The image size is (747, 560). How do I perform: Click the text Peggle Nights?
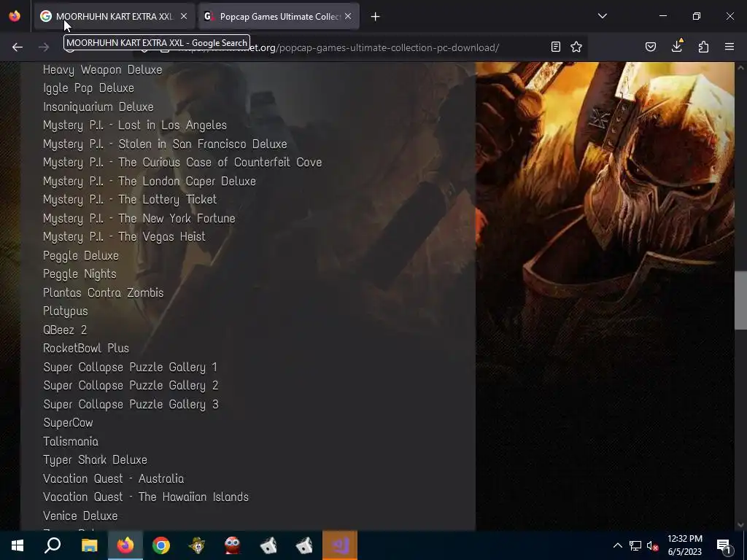[x=80, y=274]
